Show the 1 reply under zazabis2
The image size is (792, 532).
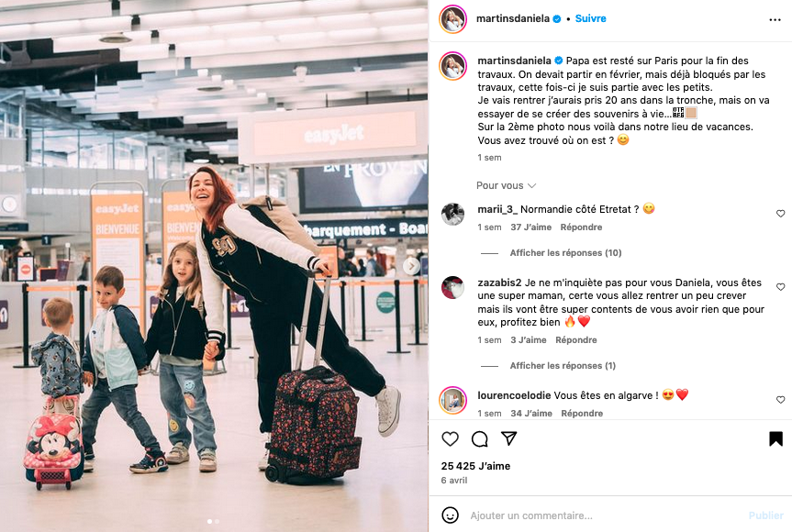(563, 365)
